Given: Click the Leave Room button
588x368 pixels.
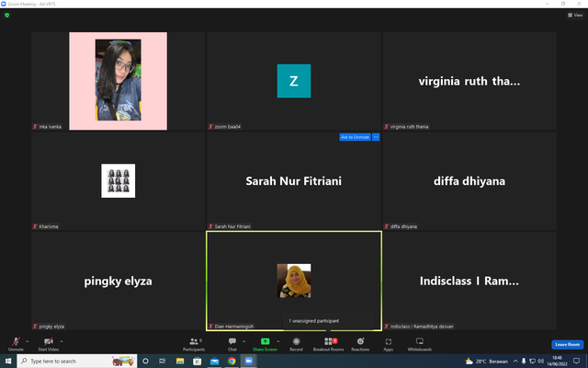Looking at the screenshot, I should [x=568, y=344].
